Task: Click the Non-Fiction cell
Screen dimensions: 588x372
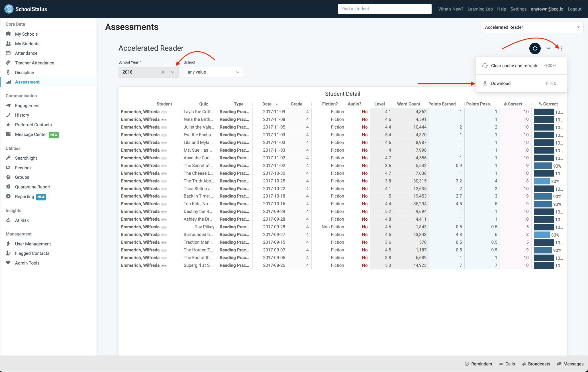Action: click(x=333, y=227)
